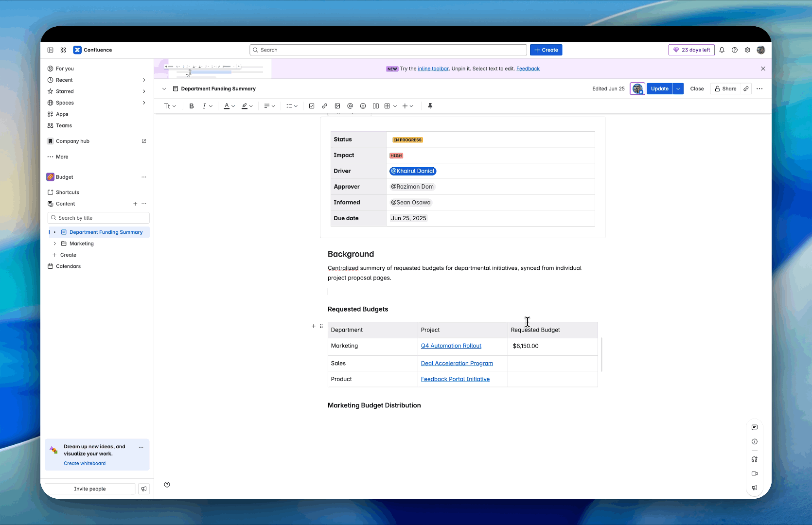812x525 pixels.
Task: Click the mention (@) icon
Action: tap(350, 106)
